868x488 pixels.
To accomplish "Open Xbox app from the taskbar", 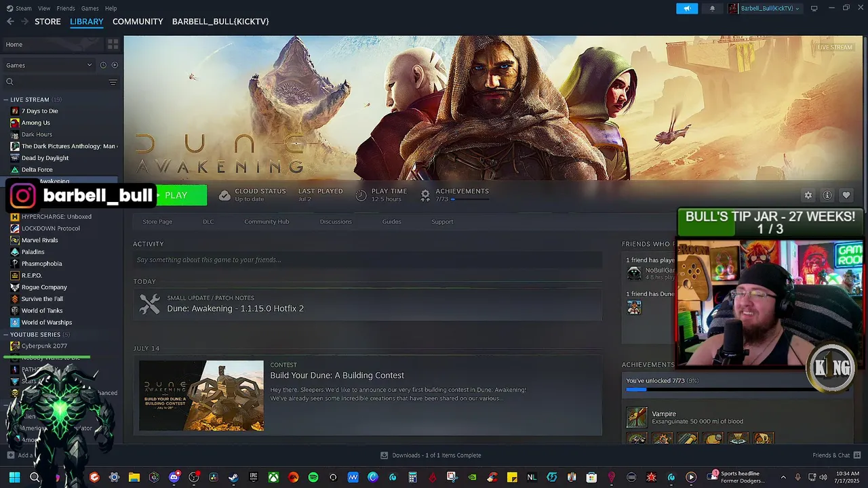I will tap(273, 477).
